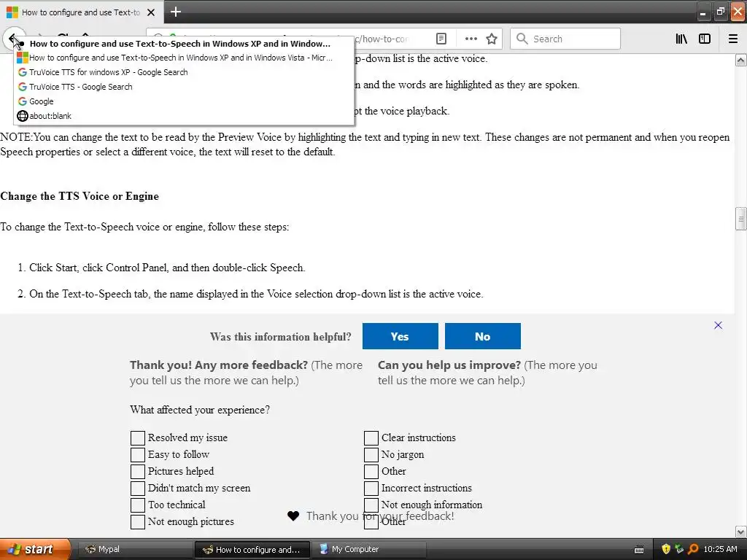Close the feedback panel with X
Screen dimensions: 747x560
[718, 325]
